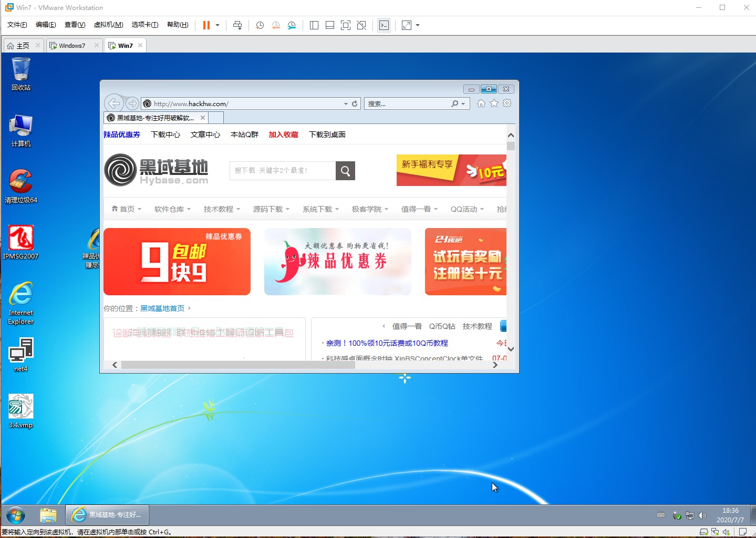The image size is (756, 538).
Task: Open the Windows Start menu
Action: [16, 515]
